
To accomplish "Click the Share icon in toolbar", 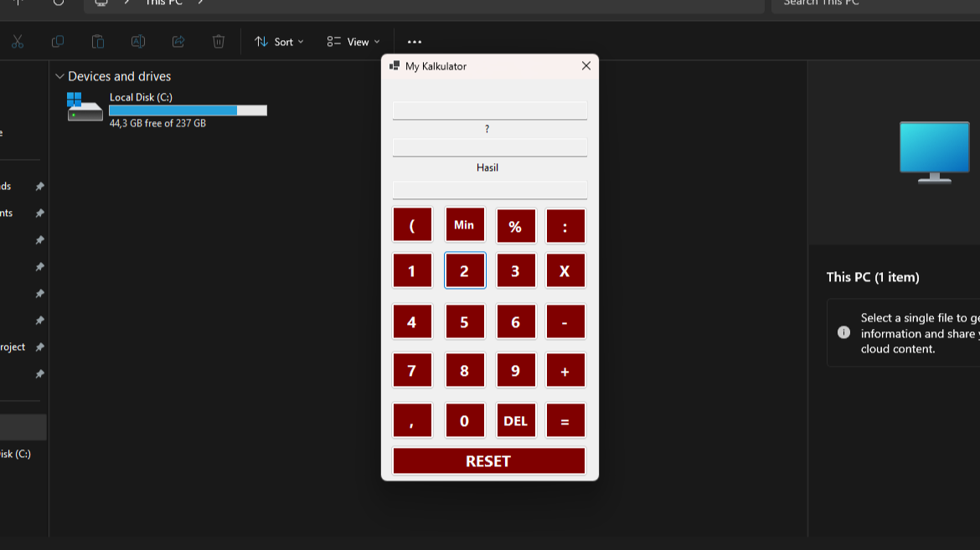I will 178,42.
